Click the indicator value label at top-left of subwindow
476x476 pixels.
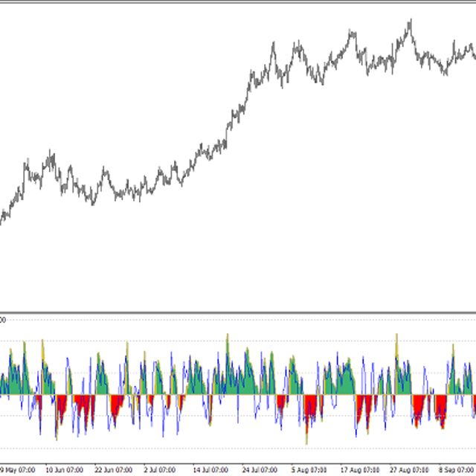pyautogui.click(x=3, y=320)
